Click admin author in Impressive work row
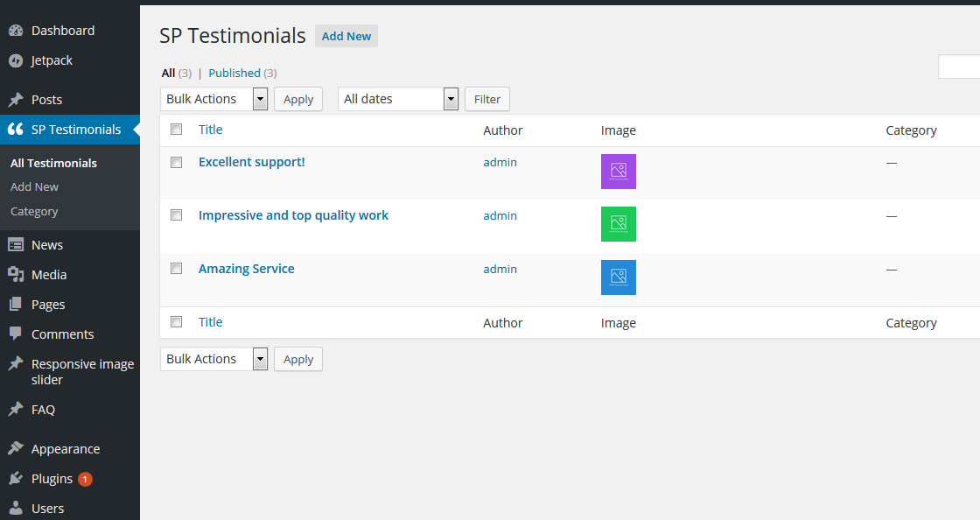 pyautogui.click(x=500, y=215)
